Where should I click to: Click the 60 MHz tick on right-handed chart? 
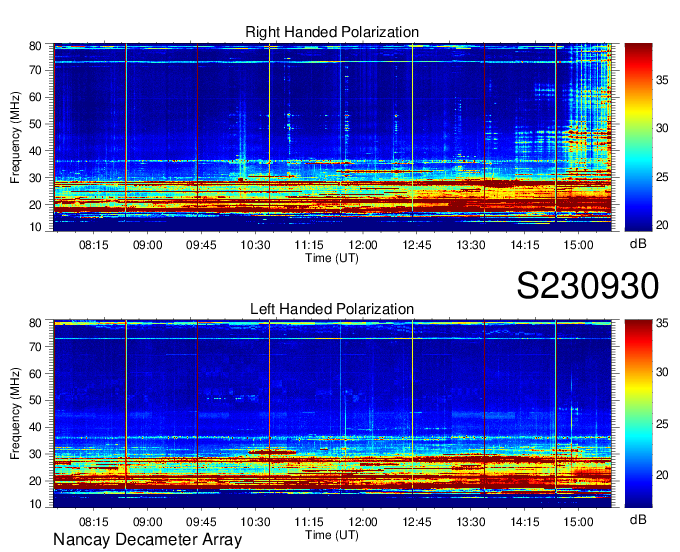[x=35, y=97]
